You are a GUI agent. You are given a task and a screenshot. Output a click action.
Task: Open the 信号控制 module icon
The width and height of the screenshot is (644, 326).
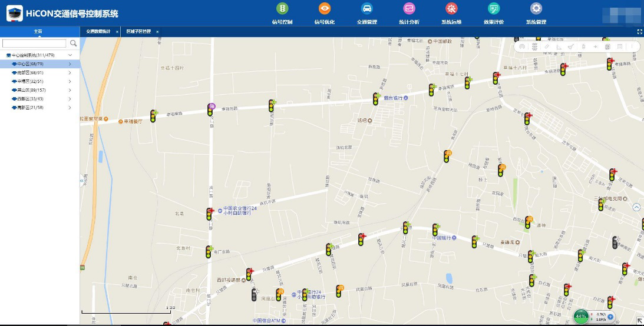(x=282, y=8)
